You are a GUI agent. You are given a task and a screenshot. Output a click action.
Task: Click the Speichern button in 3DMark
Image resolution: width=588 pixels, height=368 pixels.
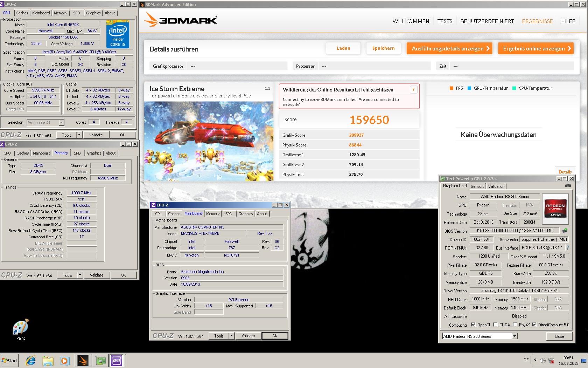[x=384, y=48]
